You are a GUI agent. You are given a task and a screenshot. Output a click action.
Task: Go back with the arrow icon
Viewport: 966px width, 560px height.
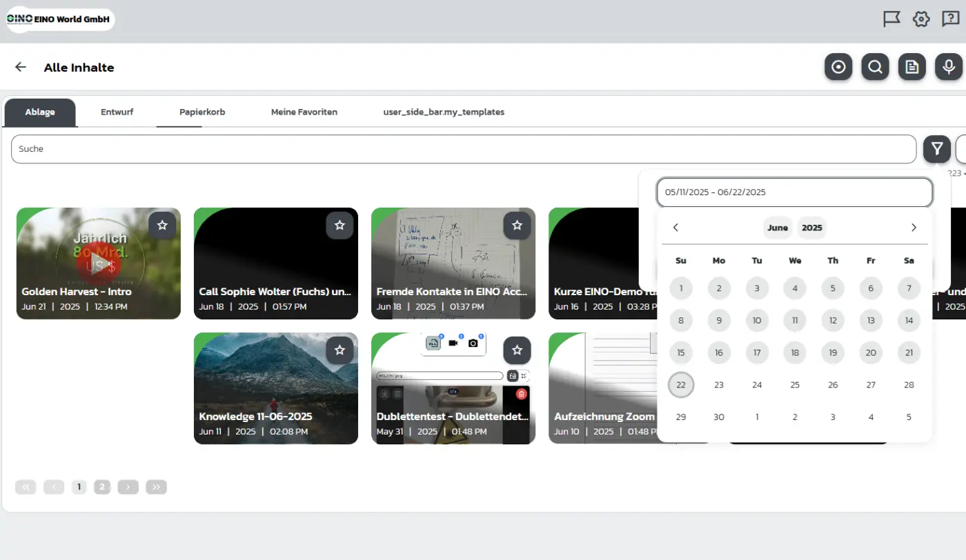pyautogui.click(x=21, y=67)
